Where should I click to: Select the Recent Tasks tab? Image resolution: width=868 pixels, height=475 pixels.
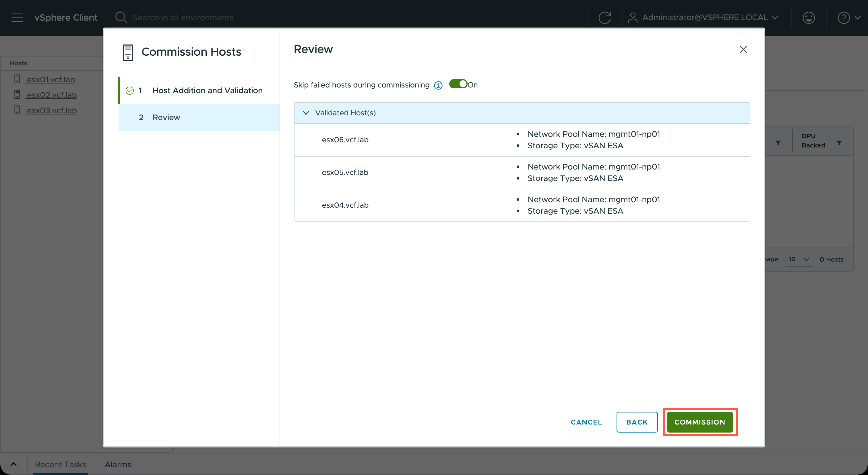pyautogui.click(x=61, y=465)
